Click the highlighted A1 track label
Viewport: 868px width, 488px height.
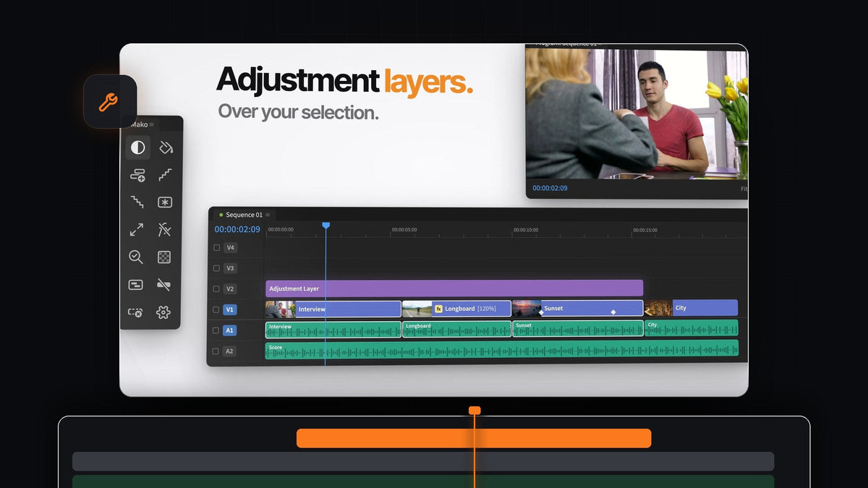(x=229, y=330)
